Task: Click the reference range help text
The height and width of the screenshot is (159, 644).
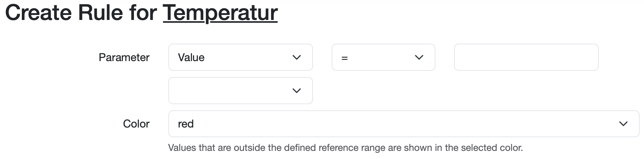Action: pos(345,147)
